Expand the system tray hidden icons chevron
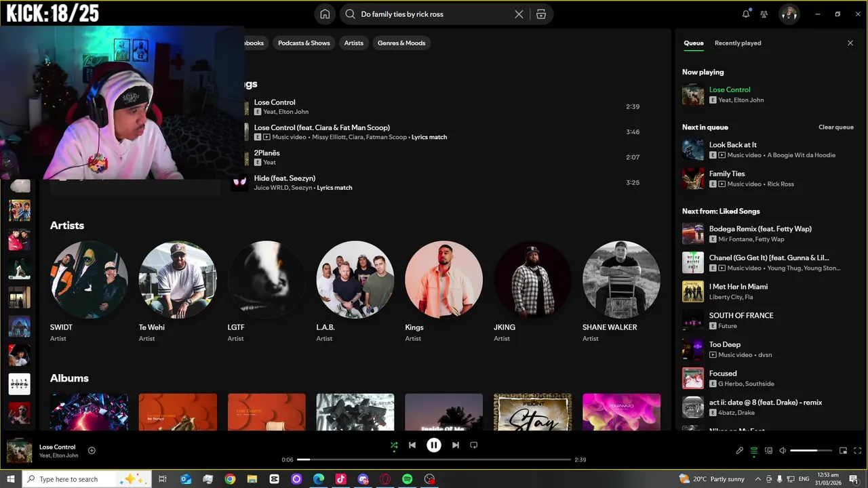868x488 pixels. (x=757, y=479)
